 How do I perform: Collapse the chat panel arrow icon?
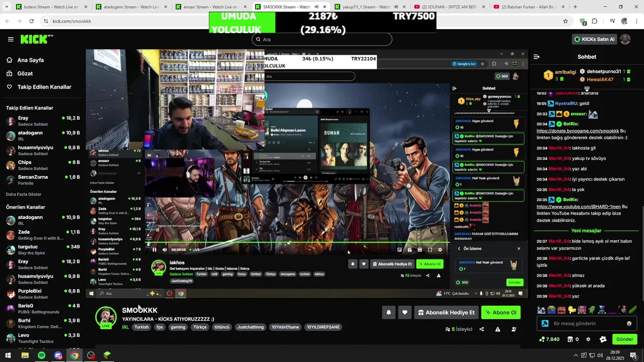(x=536, y=57)
